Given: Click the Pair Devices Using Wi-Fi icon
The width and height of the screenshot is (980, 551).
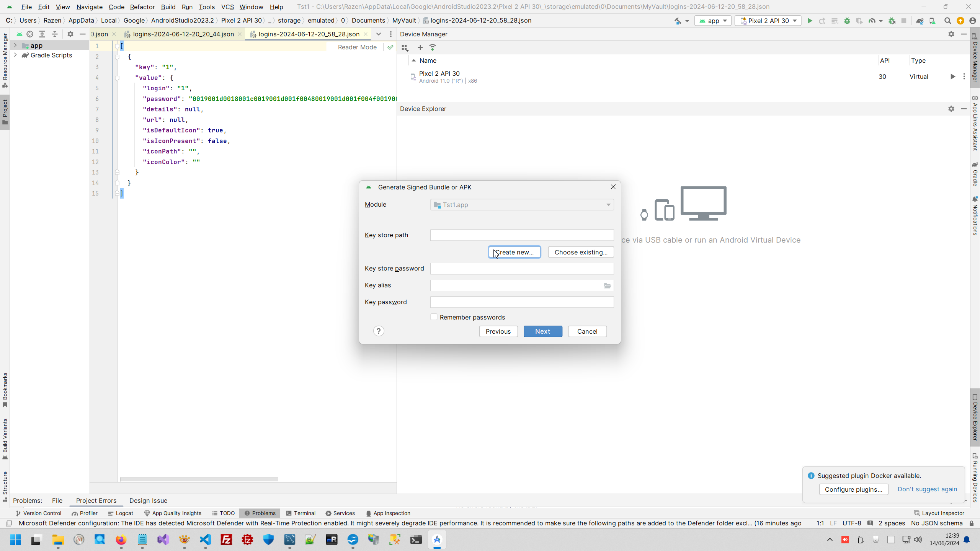Looking at the screenshot, I should click(x=433, y=47).
